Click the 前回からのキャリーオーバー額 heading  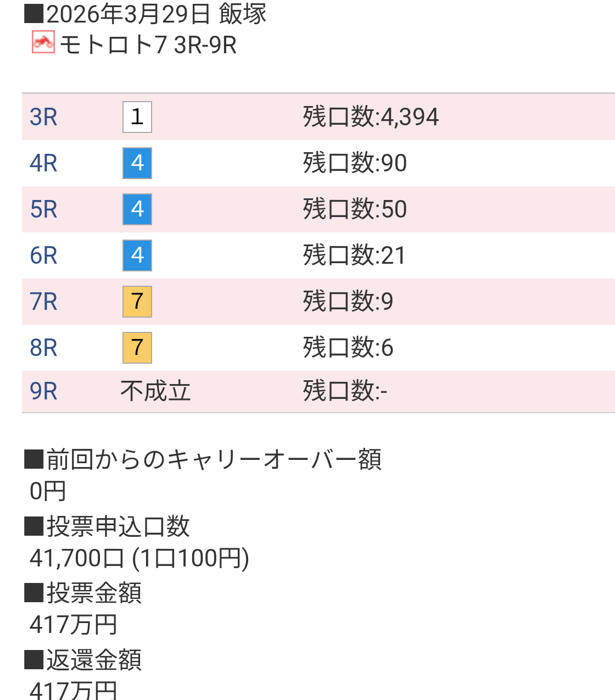213,459
